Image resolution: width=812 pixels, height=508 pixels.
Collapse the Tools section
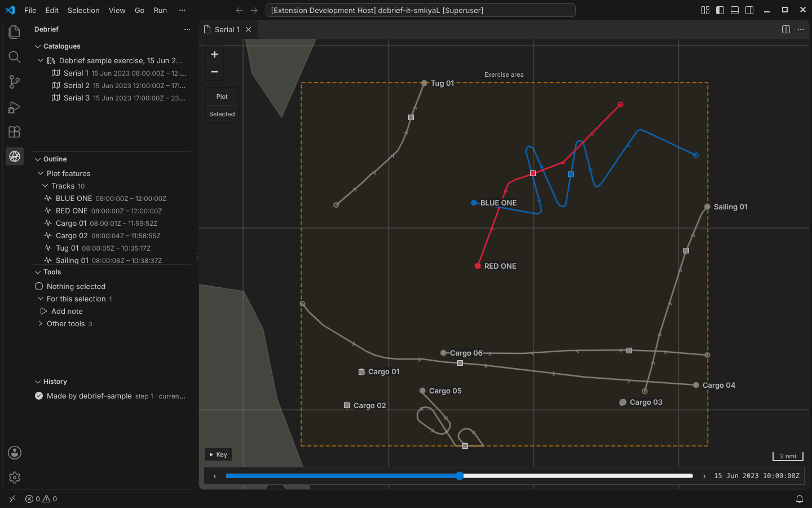click(38, 272)
